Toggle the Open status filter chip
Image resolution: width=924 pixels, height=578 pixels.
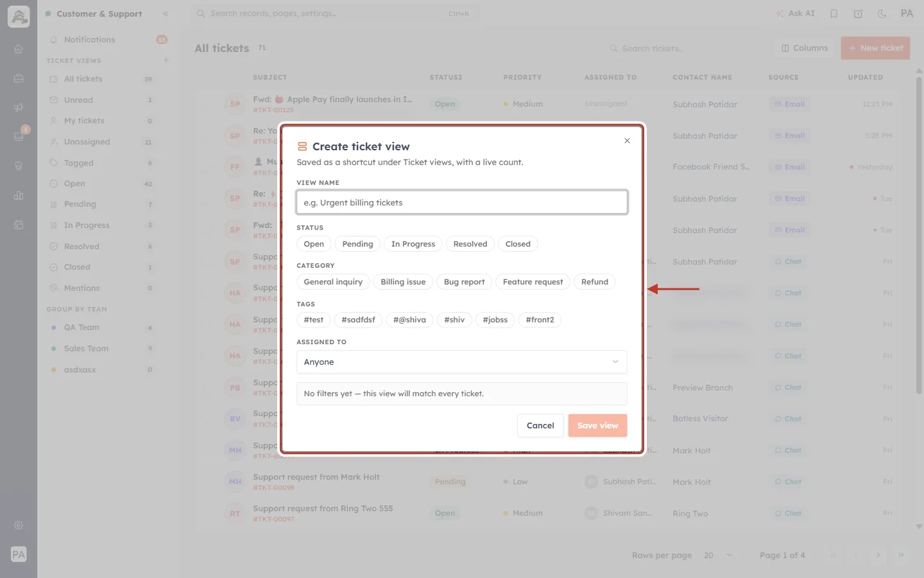coord(314,244)
